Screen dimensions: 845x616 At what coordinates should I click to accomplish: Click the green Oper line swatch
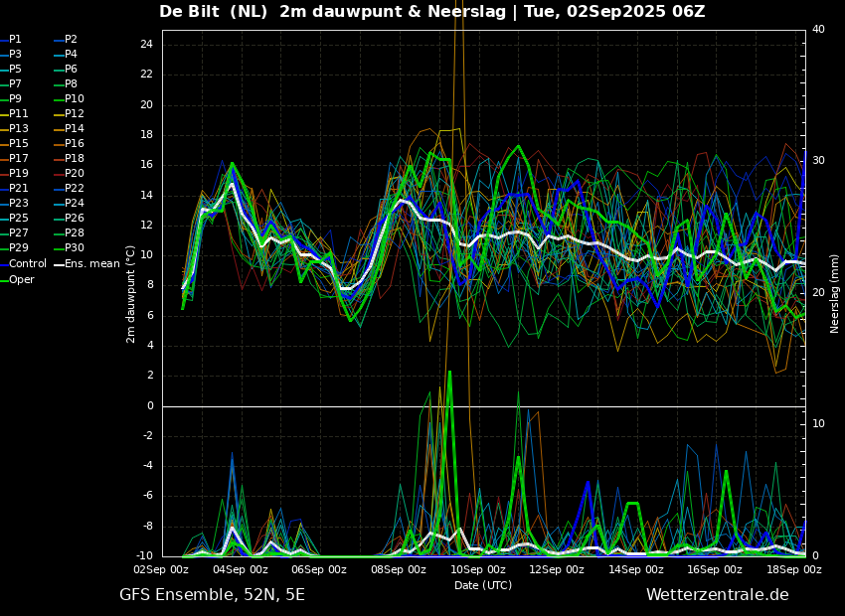(x=4, y=280)
